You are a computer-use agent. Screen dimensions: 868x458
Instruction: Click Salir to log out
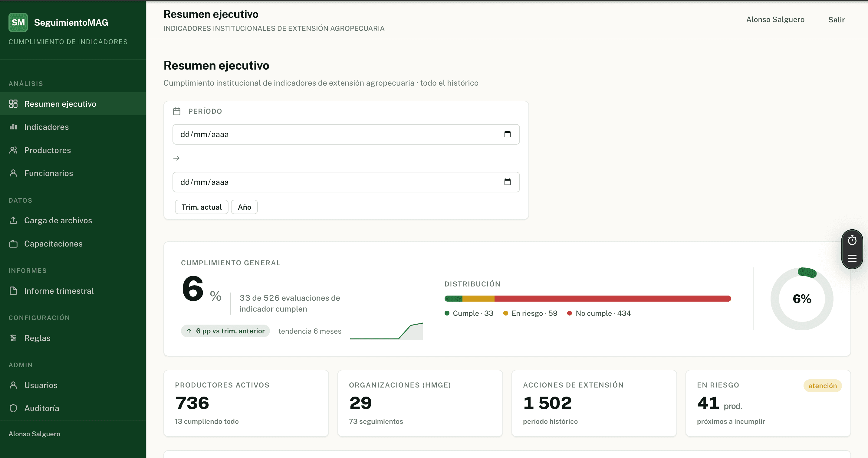(x=836, y=20)
